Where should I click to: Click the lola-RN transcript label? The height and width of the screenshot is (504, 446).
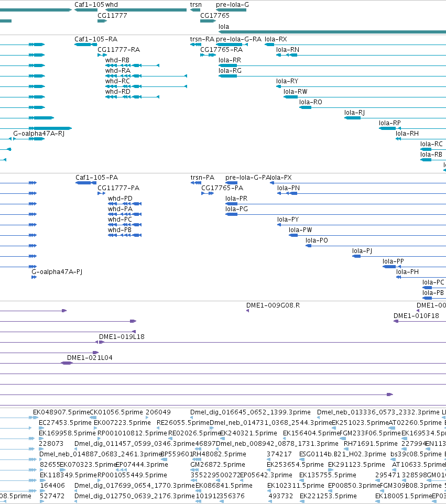pos(288,50)
